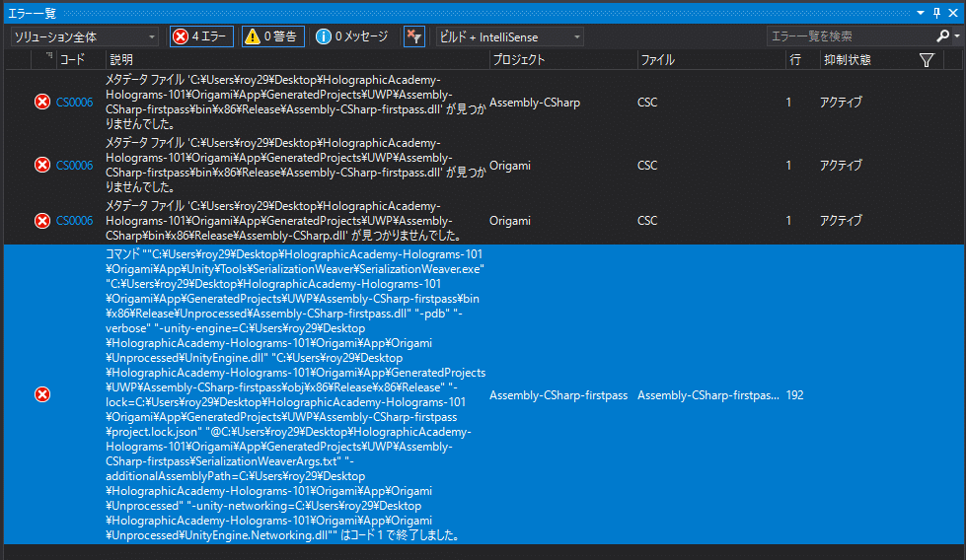Sort by the ファイル column header
Image resolution: width=966 pixels, height=560 pixels.
click(657, 60)
